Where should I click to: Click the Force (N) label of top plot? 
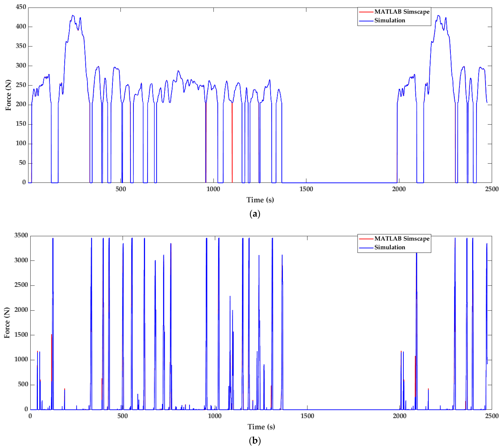pyautogui.click(x=8, y=95)
